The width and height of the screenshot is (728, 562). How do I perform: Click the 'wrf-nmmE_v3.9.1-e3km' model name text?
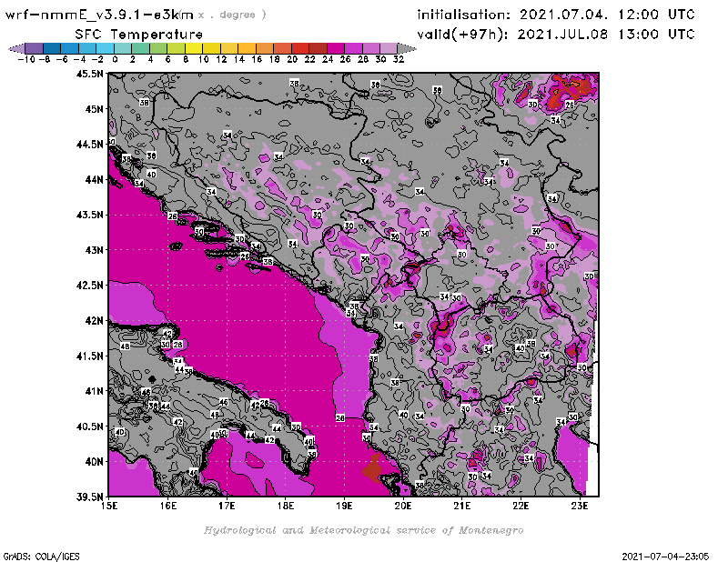click(x=99, y=15)
